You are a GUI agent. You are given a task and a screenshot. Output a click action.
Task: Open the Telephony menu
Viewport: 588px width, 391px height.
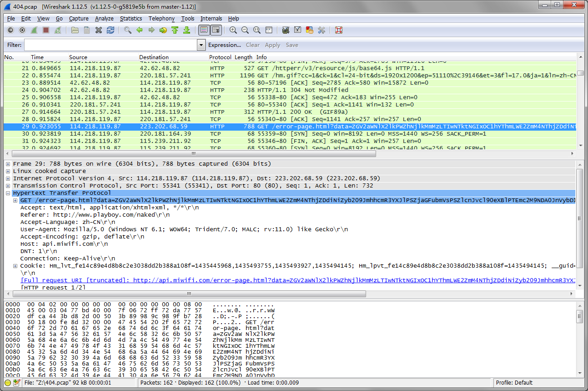[161, 19]
